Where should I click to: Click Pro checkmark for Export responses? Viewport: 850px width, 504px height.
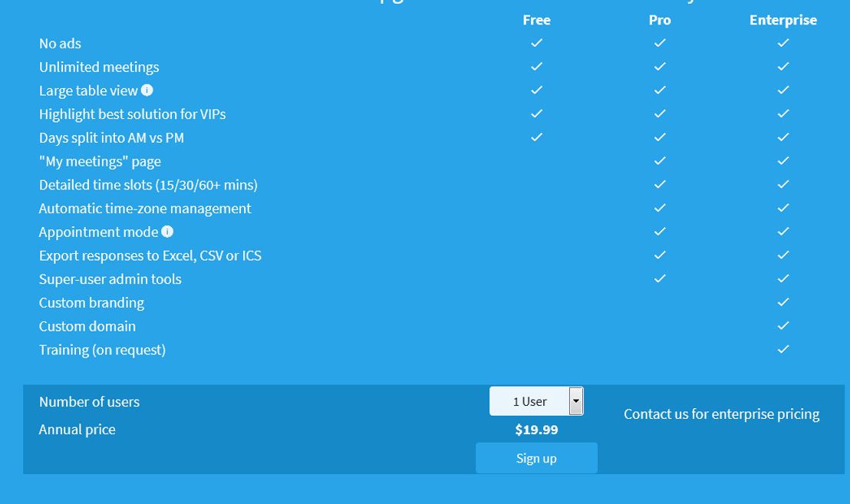660,255
